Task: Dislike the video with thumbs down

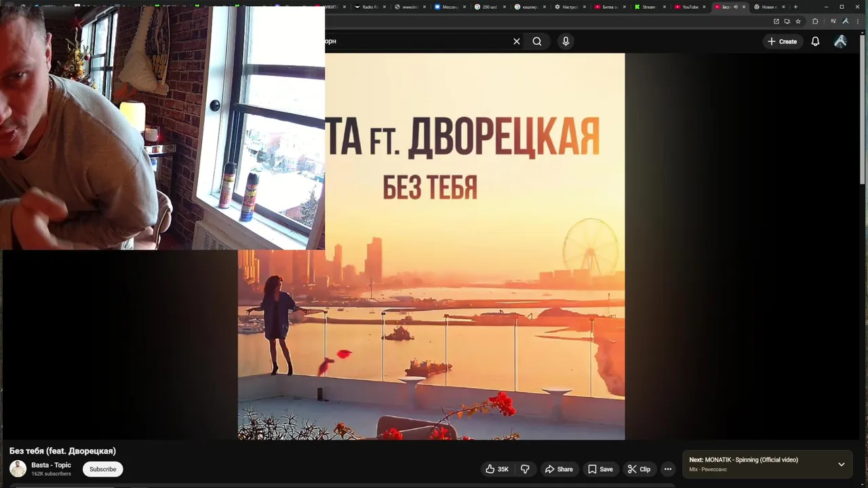Action: click(525, 469)
